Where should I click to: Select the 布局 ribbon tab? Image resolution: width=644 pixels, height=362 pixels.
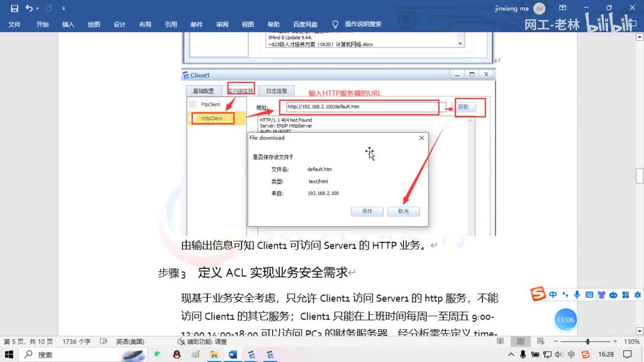tap(145, 24)
